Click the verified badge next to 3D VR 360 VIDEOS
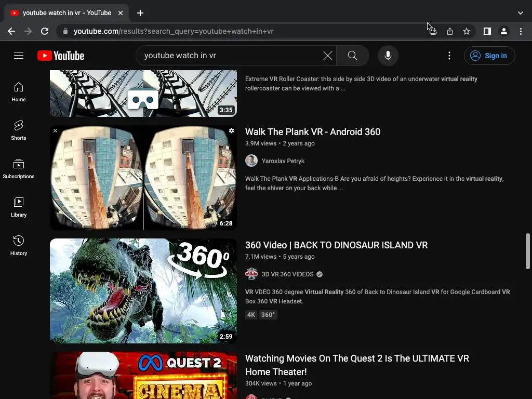The height and width of the screenshot is (399, 532). (x=320, y=274)
